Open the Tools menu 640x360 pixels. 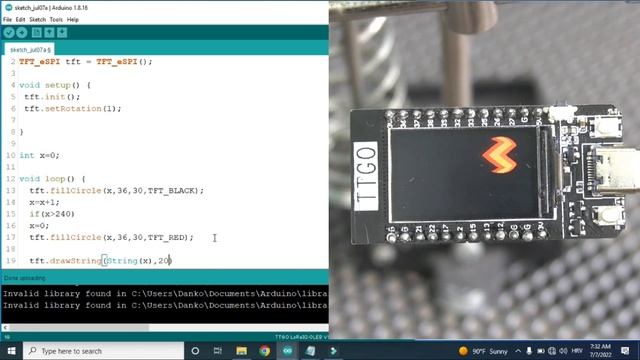pos(56,20)
